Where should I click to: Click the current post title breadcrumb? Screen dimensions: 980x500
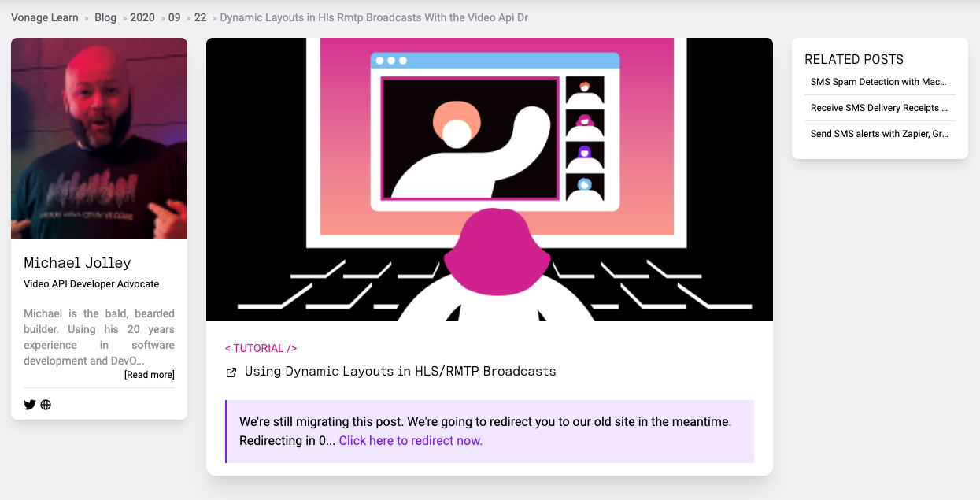point(374,17)
